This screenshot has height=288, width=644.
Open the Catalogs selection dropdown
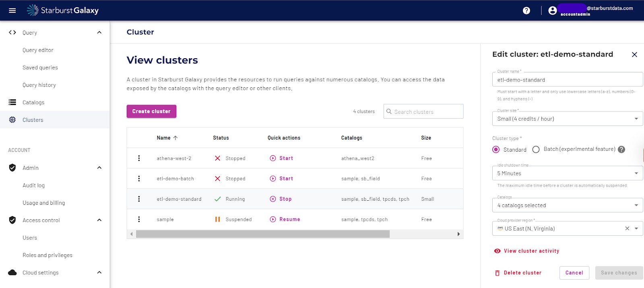coord(568,205)
